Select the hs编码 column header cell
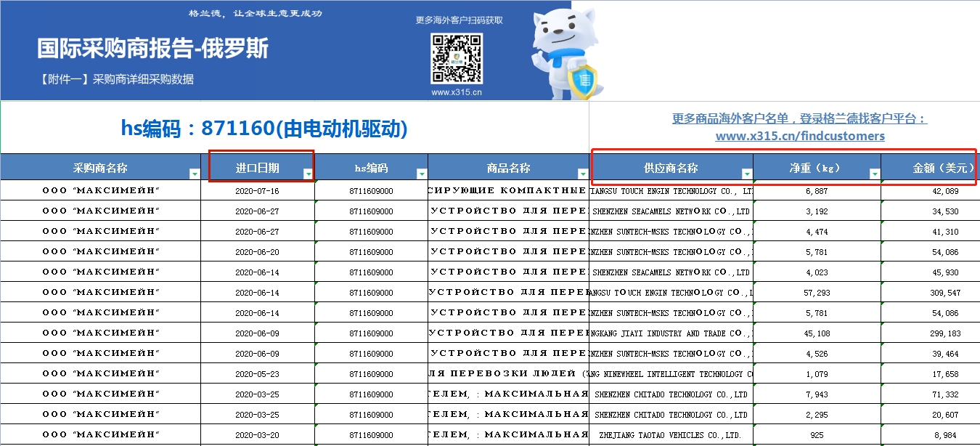Screen dimensions: 980x446 [372, 168]
